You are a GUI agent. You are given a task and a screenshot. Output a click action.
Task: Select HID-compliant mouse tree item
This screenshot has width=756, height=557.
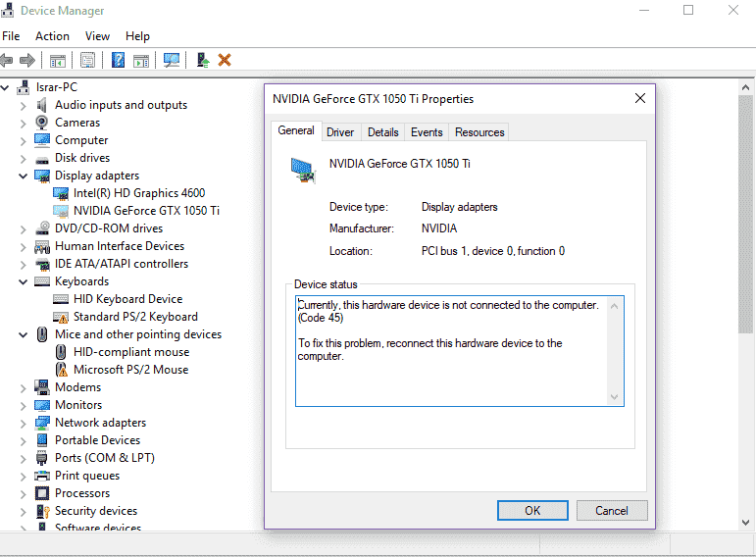[x=131, y=352]
